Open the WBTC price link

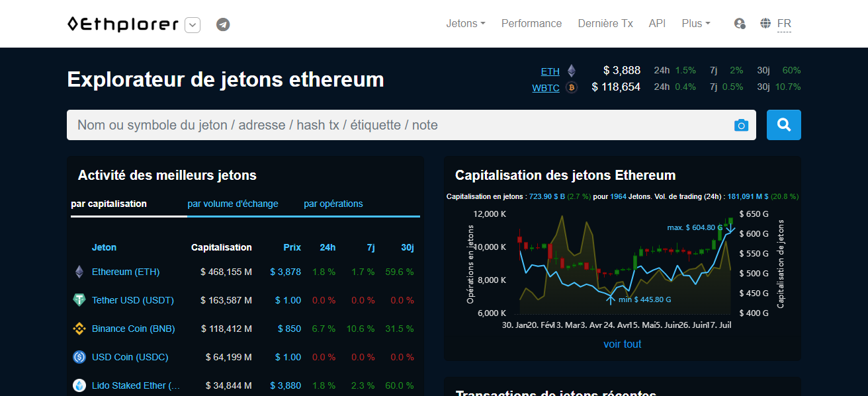(546, 87)
